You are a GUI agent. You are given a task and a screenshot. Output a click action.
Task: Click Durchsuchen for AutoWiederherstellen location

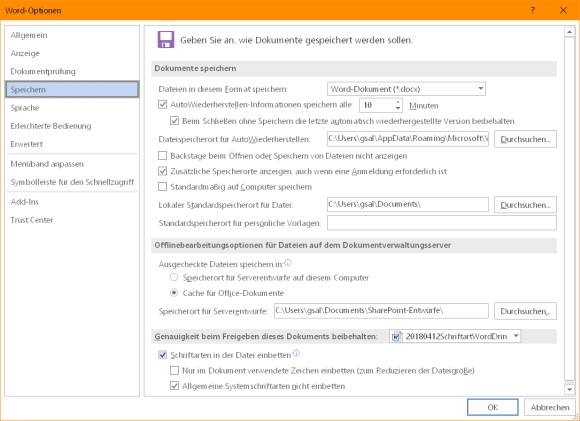point(525,139)
